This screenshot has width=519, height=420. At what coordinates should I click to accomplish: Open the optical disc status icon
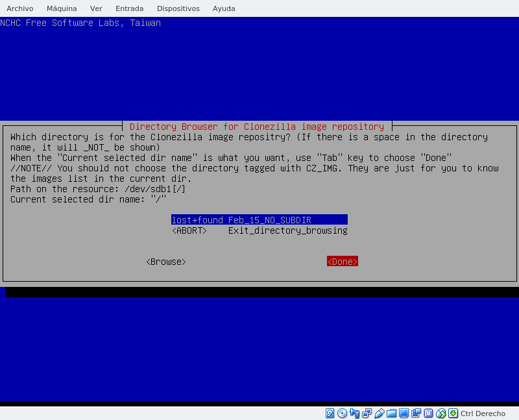pos(342,414)
